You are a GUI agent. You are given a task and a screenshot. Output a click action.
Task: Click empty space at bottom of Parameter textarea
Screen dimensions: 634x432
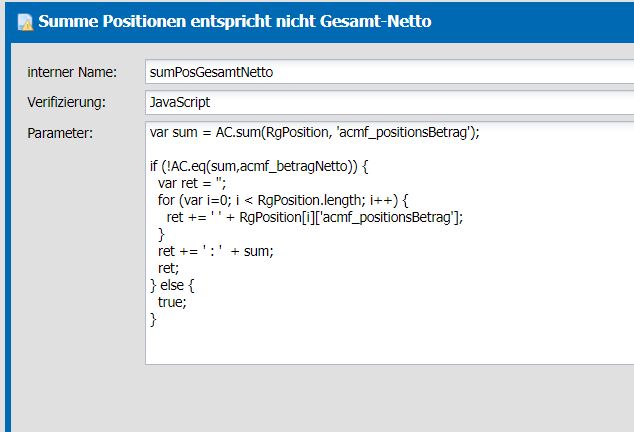coord(389,346)
